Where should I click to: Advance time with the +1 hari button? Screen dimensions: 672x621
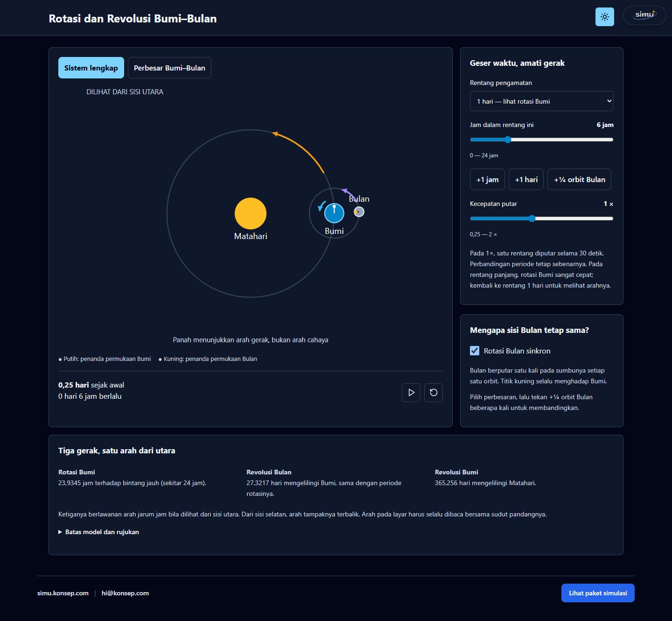pos(526,179)
